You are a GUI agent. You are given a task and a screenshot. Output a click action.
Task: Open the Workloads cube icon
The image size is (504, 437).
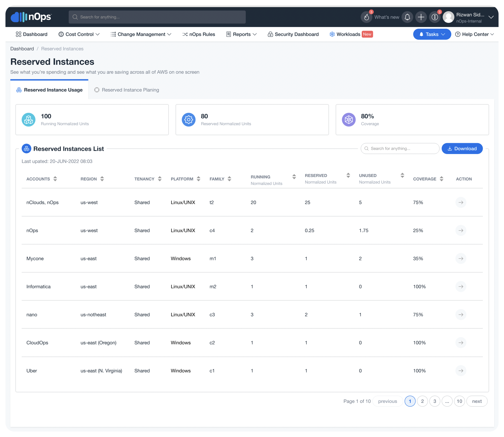pyautogui.click(x=332, y=34)
